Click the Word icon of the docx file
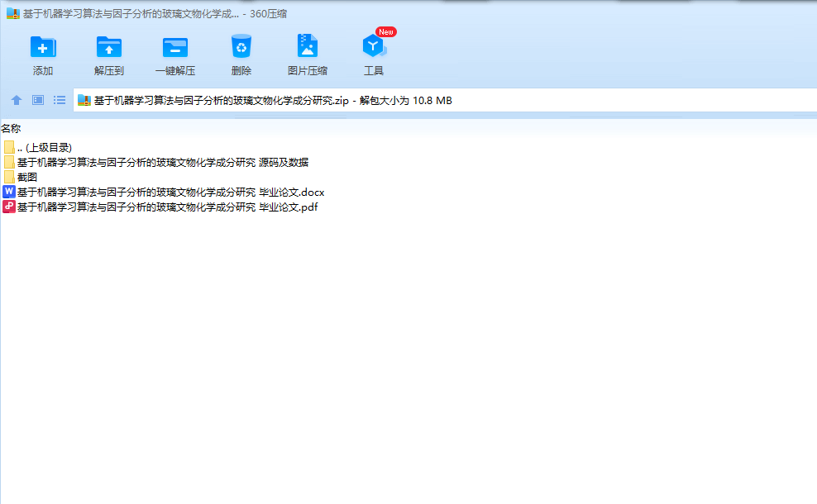This screenshot has width=817, height=504. (x=9, y=192)
